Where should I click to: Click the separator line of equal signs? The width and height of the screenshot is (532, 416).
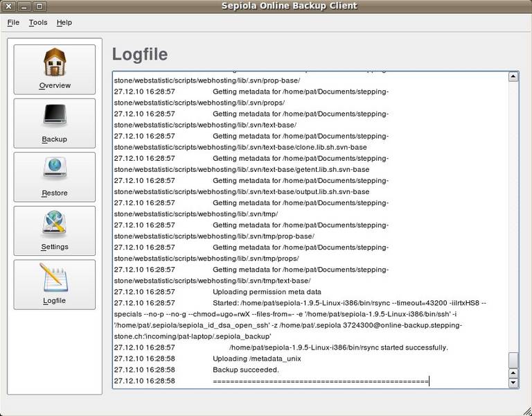point(321,381)
